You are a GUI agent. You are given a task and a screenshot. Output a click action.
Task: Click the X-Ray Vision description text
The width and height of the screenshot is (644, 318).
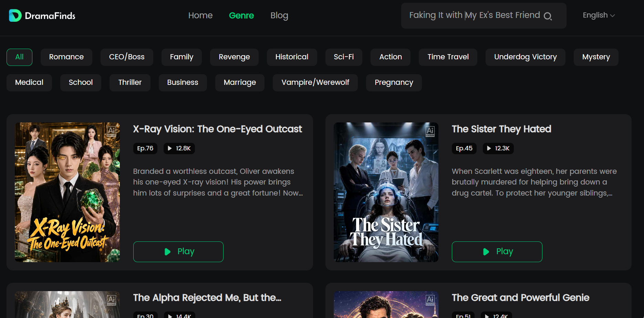point(218,182)
